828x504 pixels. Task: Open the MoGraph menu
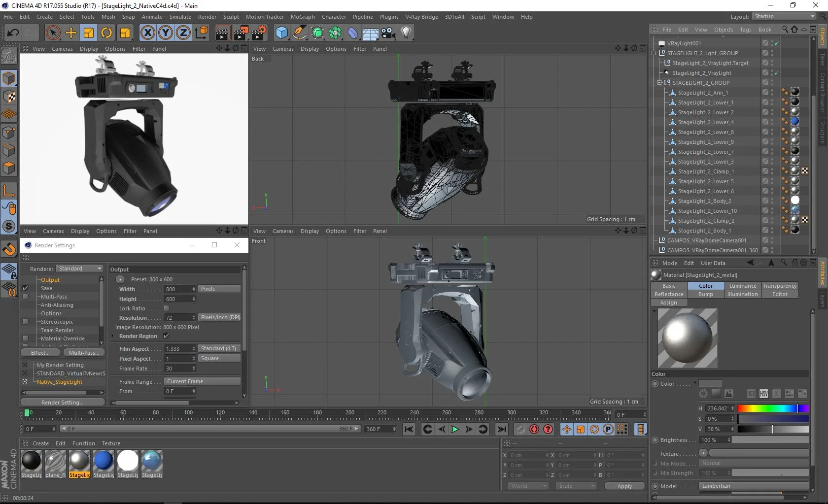coord(302,17)
